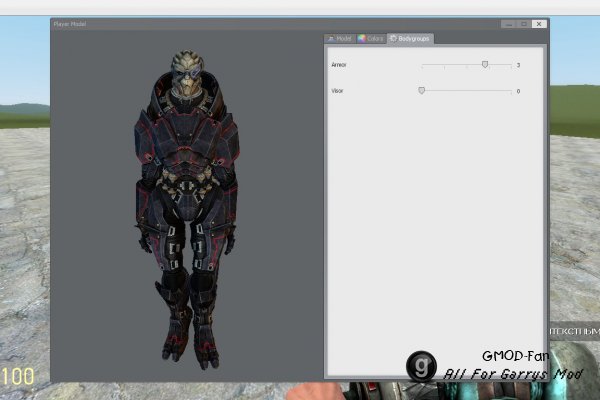The image size is (600, 400).
Task: Switch to the Model tab
Action: [339, 39]
